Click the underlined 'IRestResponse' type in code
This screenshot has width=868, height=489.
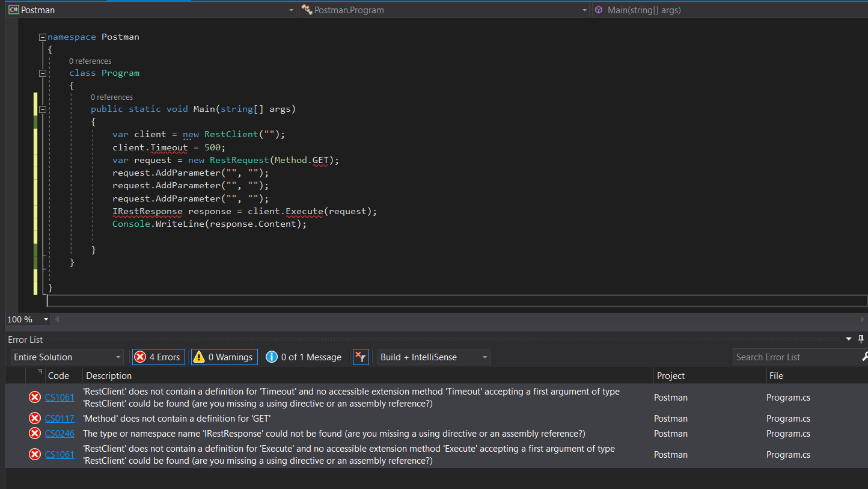(147, 212)
